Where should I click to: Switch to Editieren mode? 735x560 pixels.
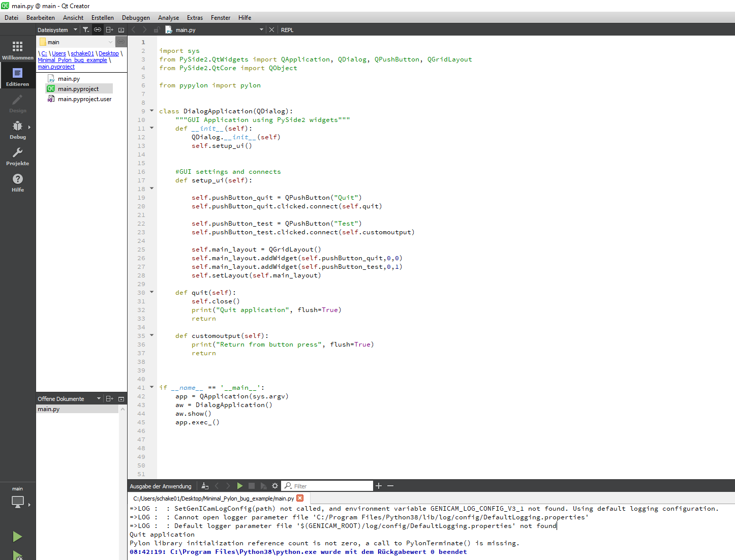coord(18,77)
